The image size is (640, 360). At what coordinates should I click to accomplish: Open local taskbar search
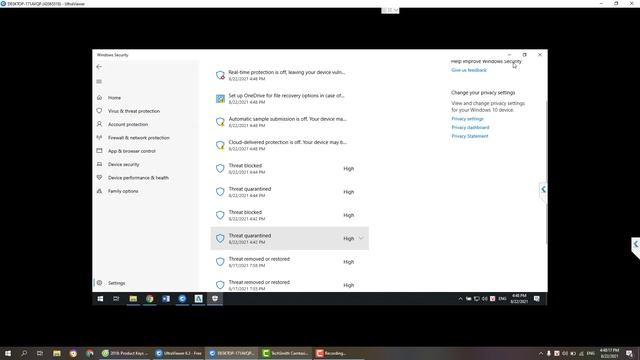[x=24, y=353]
